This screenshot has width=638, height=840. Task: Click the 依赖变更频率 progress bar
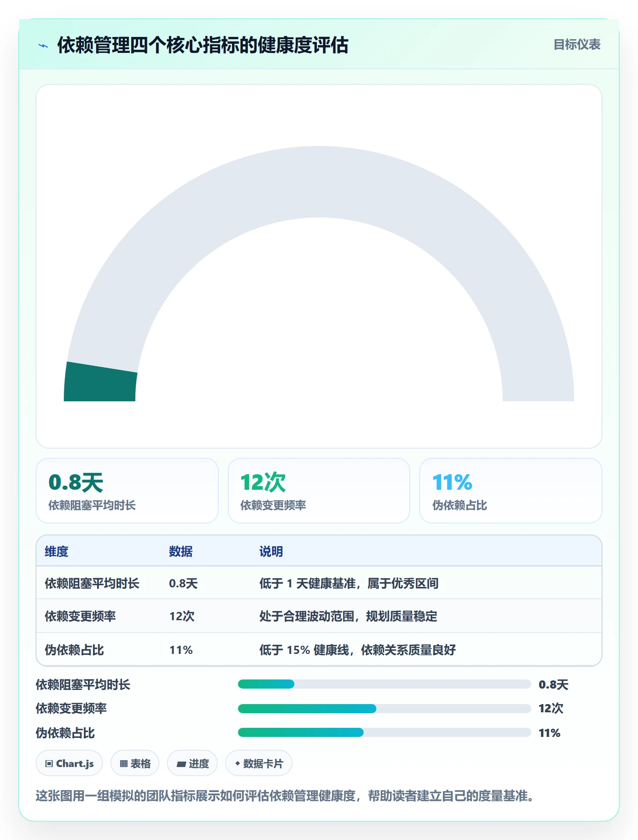pos(384,709)
